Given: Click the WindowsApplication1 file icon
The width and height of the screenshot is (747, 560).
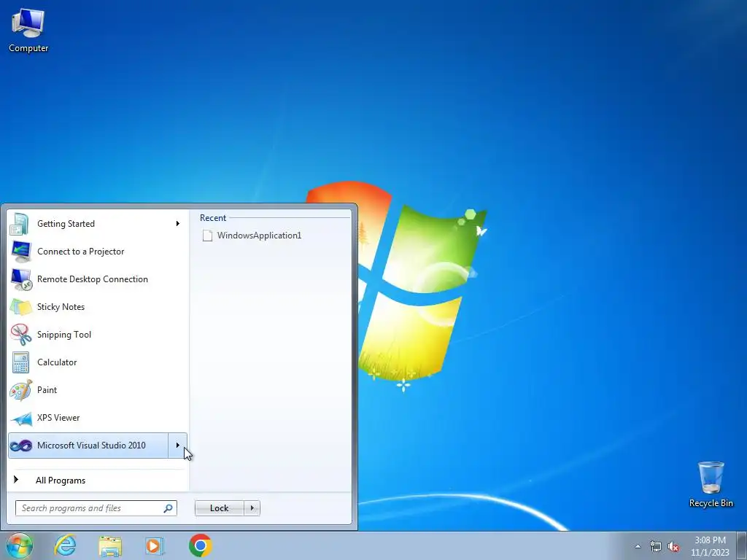Looking at the screenshot, I should (207, 236).
